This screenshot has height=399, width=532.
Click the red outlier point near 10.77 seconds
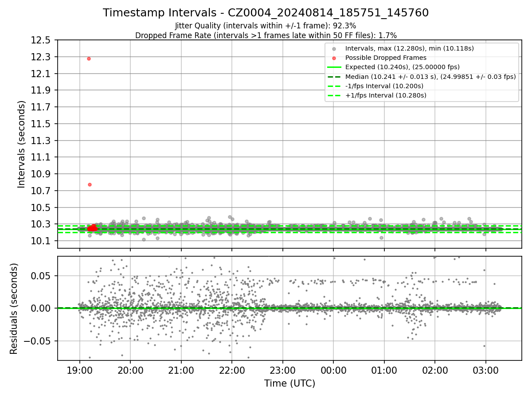90,184
